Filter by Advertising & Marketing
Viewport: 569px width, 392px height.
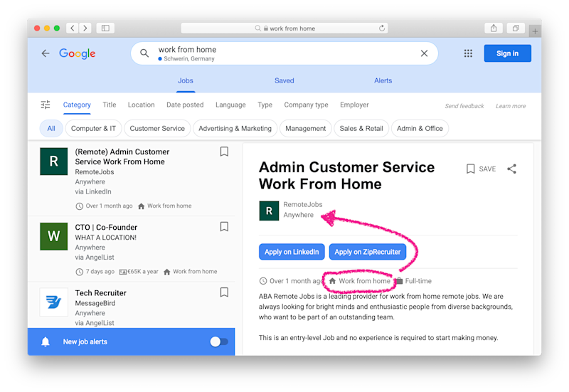point(235,129)
